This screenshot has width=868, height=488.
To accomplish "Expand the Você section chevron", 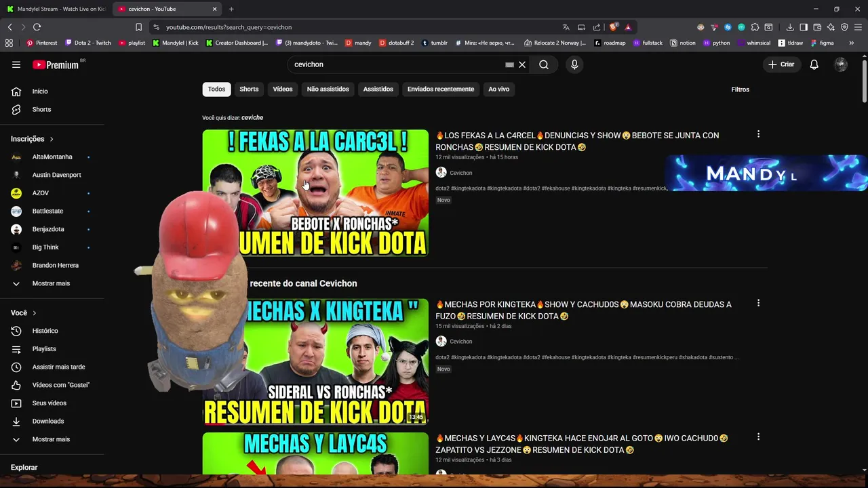I will point(34,313).
